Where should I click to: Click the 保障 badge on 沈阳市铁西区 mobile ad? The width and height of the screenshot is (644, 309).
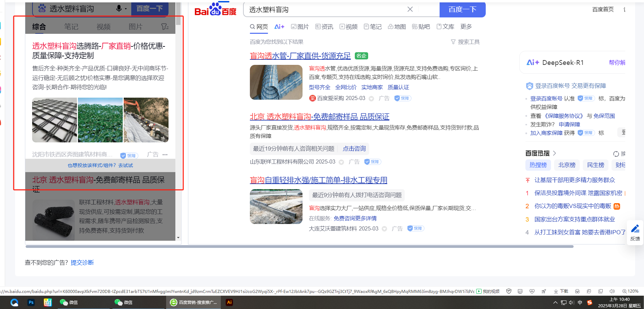click(129, 156)
